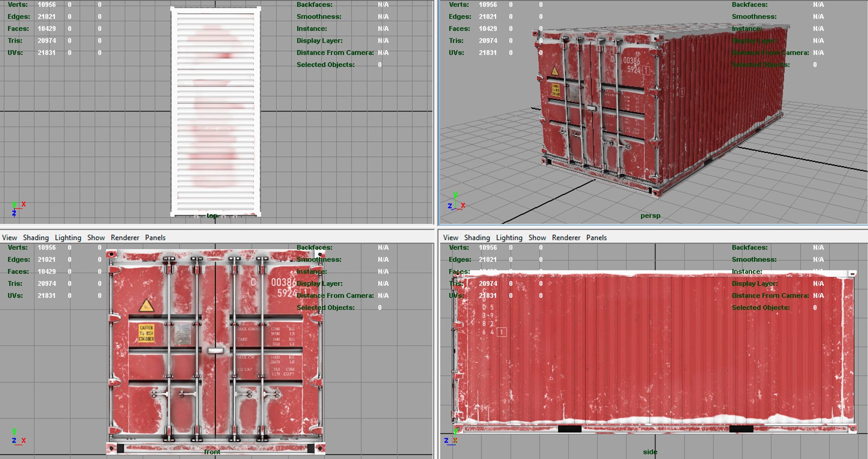The width and height of the screenshot is (868, 459).
Task: Click the axis gizmo in front viewport
Action: 18,437
